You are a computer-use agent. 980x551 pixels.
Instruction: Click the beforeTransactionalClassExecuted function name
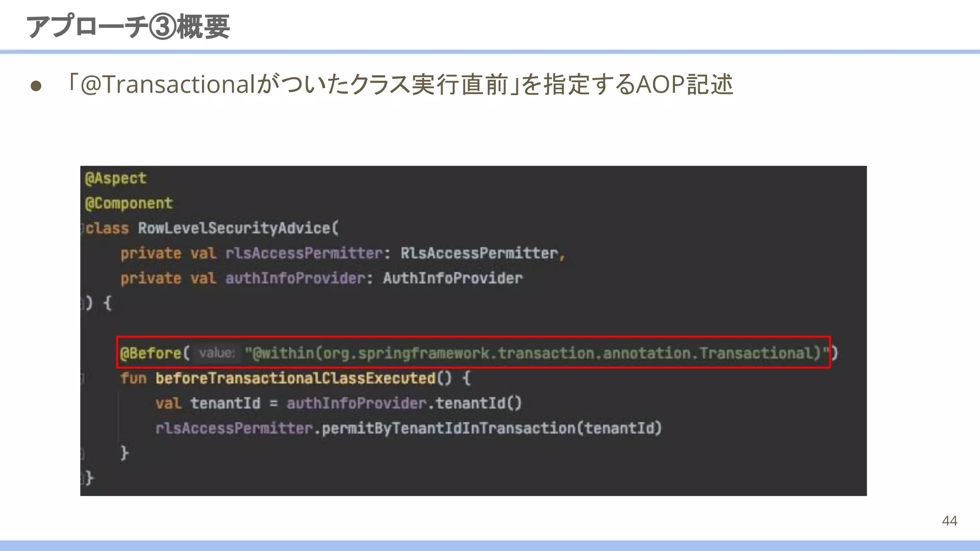pyautogui.click(x=295, y=378)
